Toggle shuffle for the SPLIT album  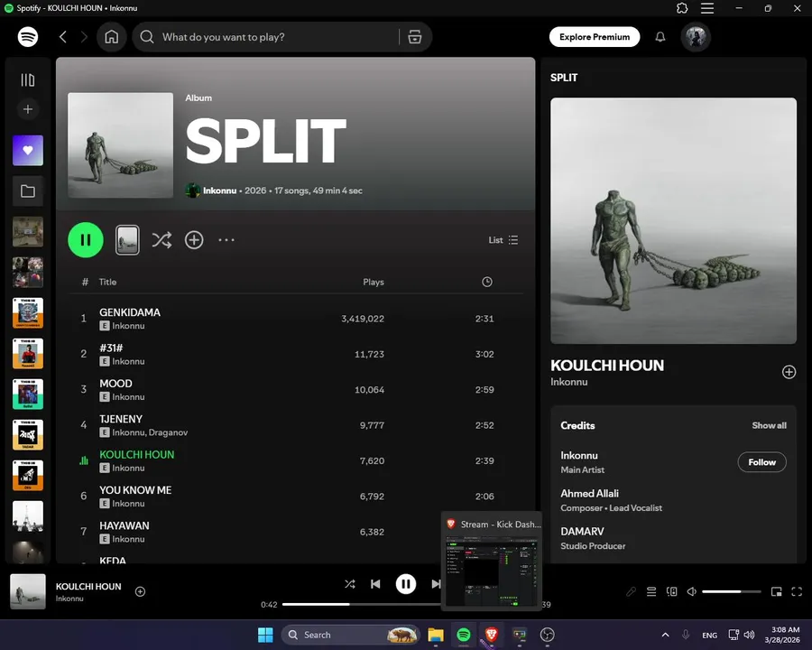tap(161, 240)
